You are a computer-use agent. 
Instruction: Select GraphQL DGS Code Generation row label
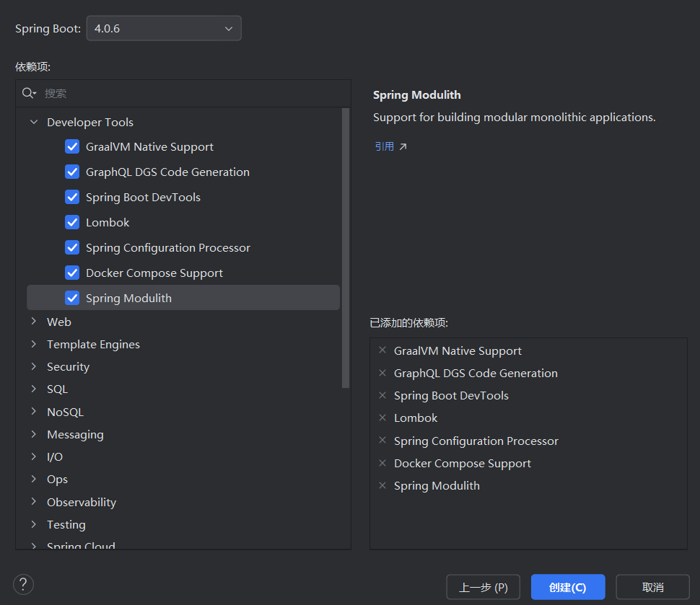(167, 172)
